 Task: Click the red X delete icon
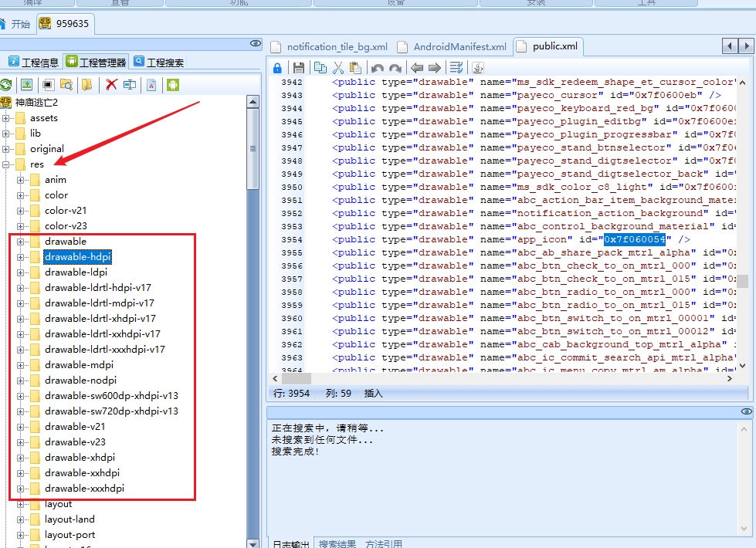click(111, 85)
